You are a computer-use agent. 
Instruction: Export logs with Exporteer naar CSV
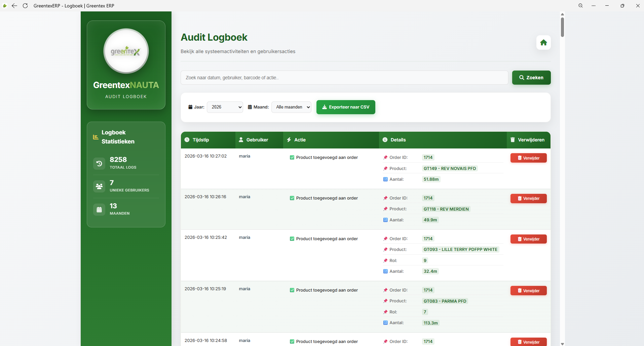tap(346, 107)
